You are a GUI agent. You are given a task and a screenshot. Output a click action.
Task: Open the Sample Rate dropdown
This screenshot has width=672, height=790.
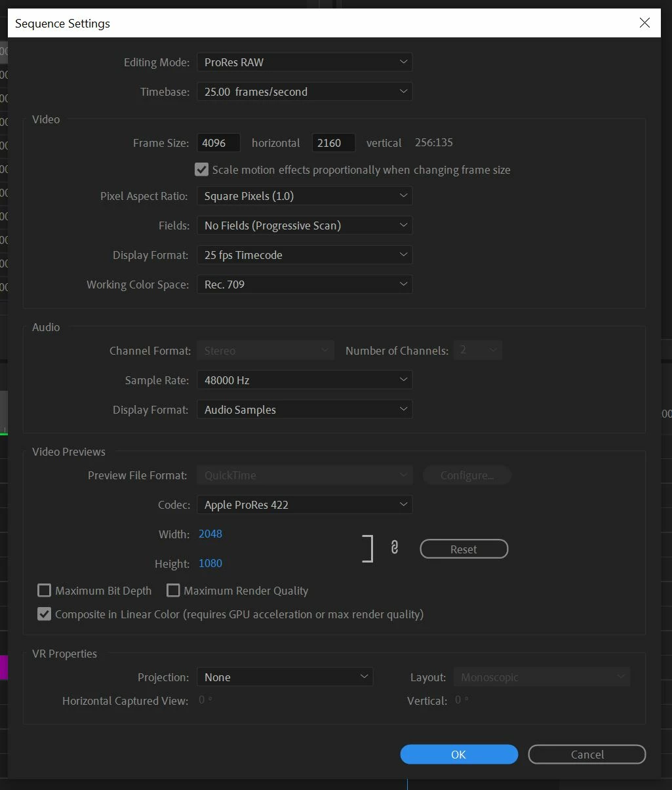pos(304,380)
